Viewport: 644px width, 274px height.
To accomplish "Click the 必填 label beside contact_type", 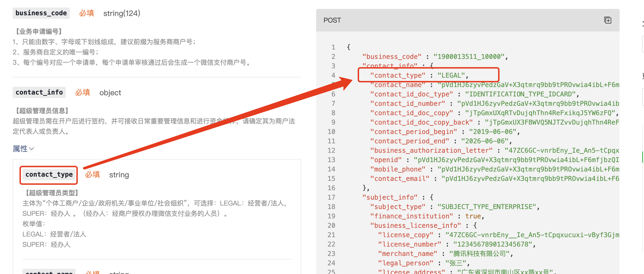I will 92,175.
